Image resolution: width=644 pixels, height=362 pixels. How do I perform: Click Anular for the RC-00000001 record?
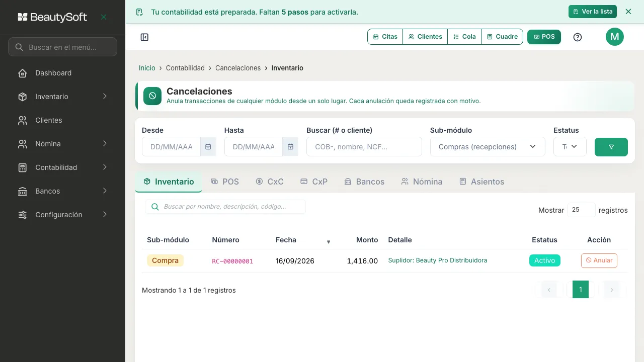pos(599,260)
